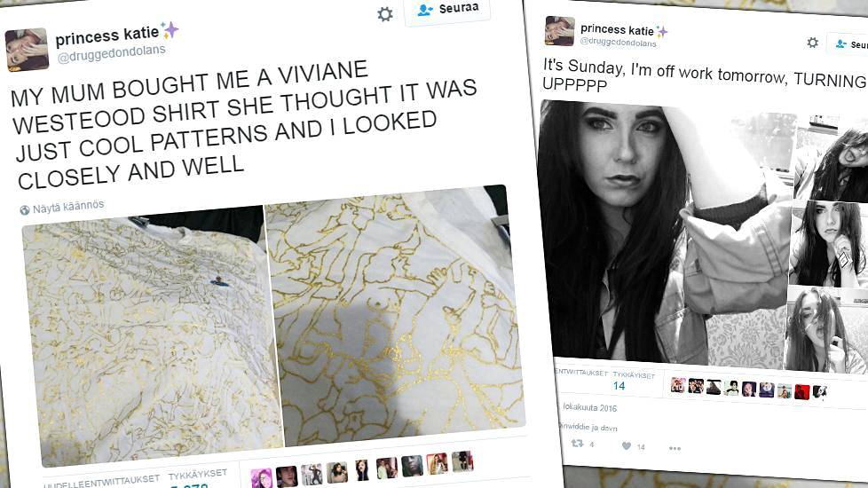The image size is (868, 488).
Task: Click the red avatar among right tweet likers
Action: [802, 391]
